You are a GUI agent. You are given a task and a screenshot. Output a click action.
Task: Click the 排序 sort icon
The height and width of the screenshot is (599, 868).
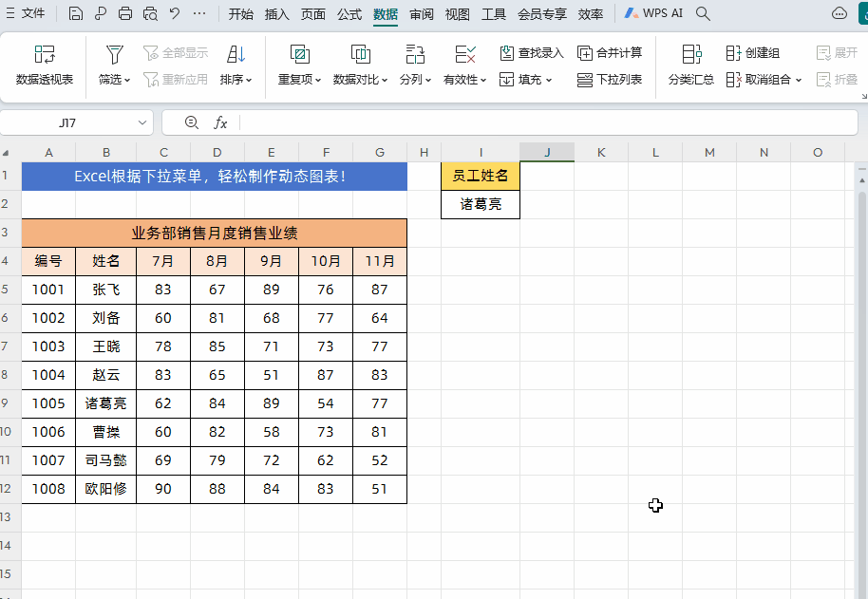click(236, 54)
